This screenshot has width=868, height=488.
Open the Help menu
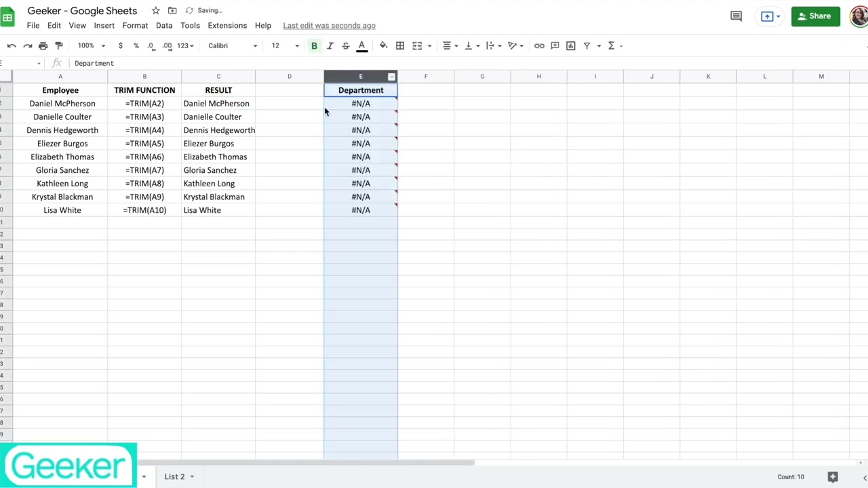tap(263, 25)
